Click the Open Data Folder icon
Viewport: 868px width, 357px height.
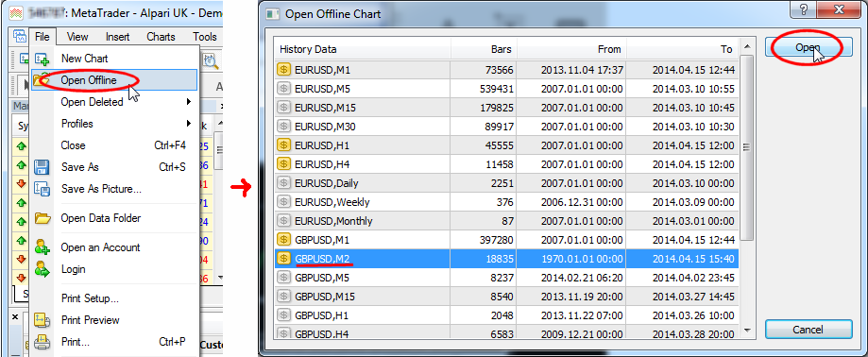43,218
